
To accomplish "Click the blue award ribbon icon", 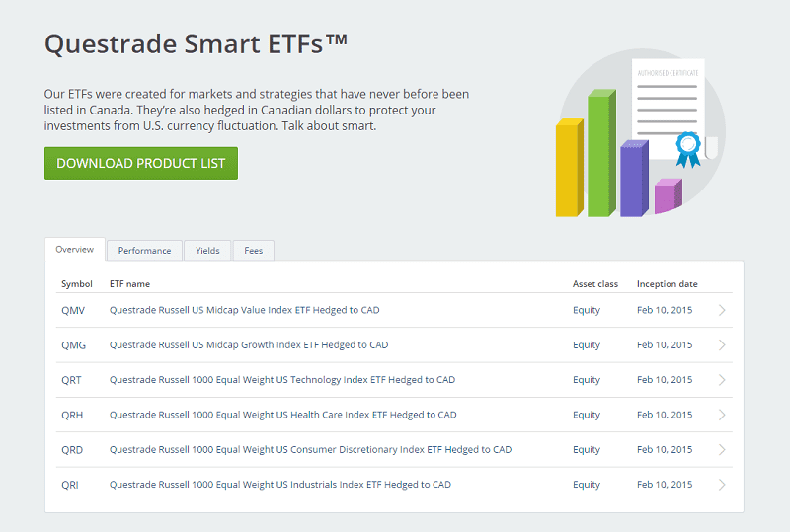I will tap(687, 149).
